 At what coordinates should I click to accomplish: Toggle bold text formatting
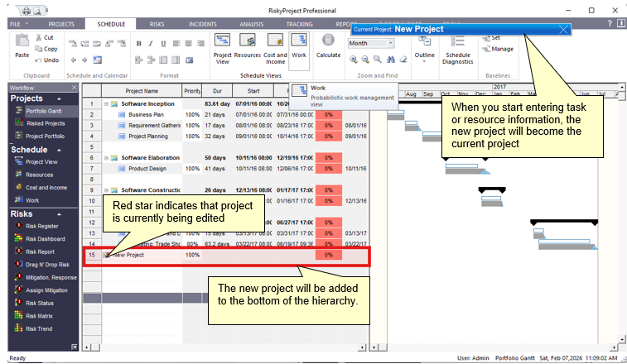(138, 43)
